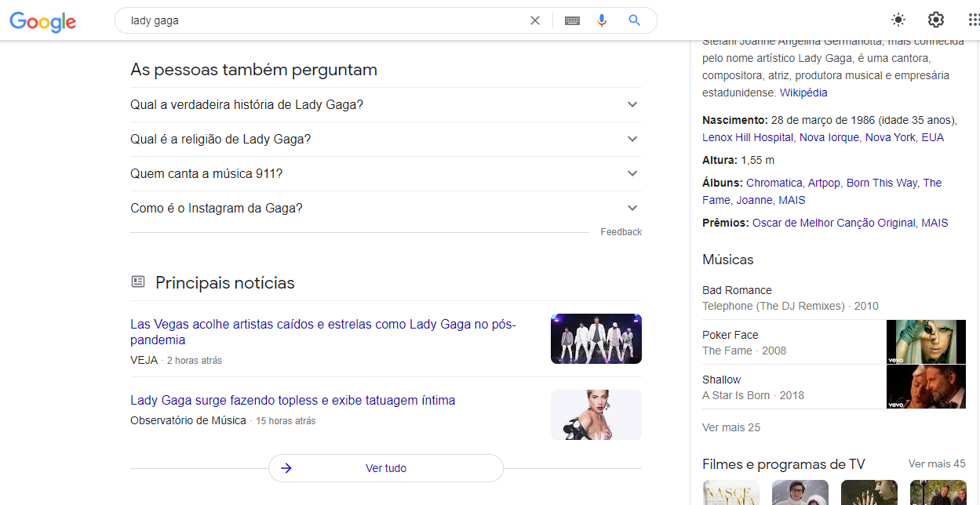The height and width of the screenshot is (505, 980).
Task: Open the EUA link
Action: 933,137
